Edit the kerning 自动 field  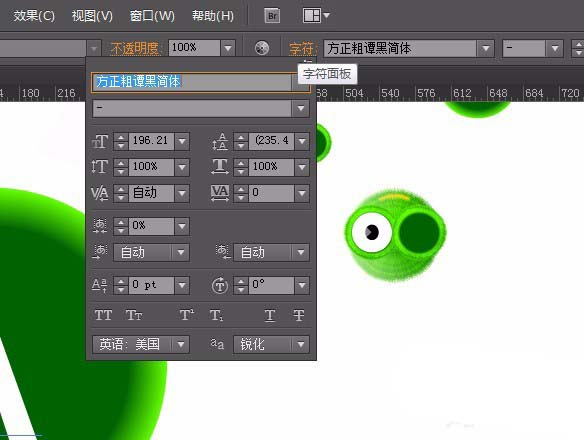[151, 193]
